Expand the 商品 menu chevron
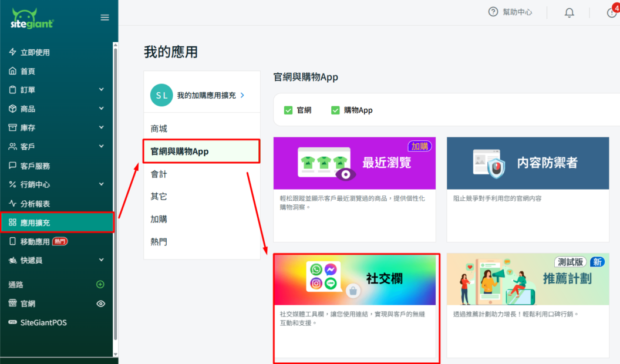620x364 pixels. tap(101, 109)
